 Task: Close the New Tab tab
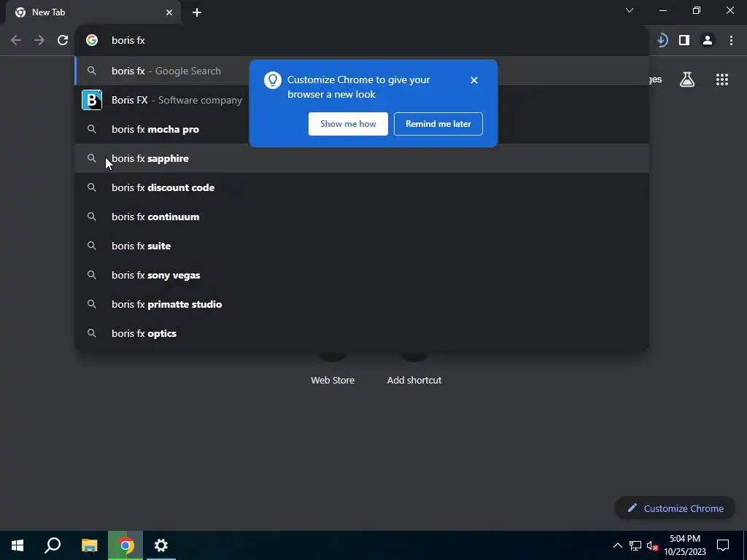coord(169,12)
